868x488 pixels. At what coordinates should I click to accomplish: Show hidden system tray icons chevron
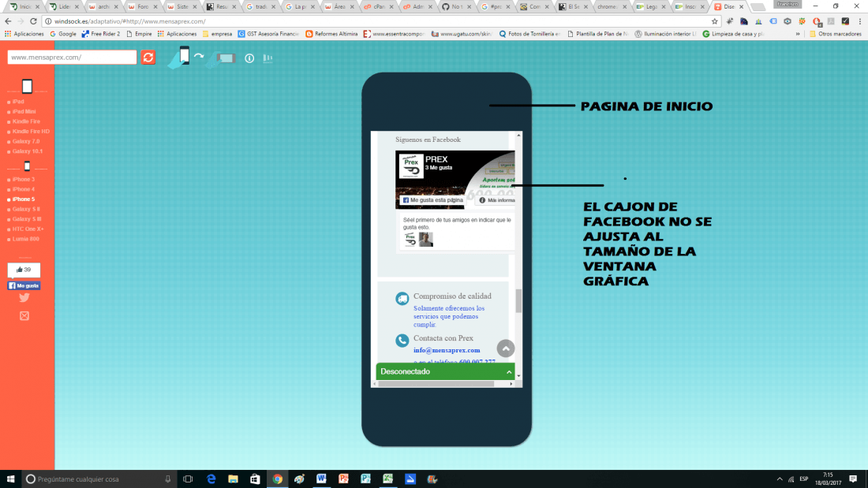coord(780,479)
